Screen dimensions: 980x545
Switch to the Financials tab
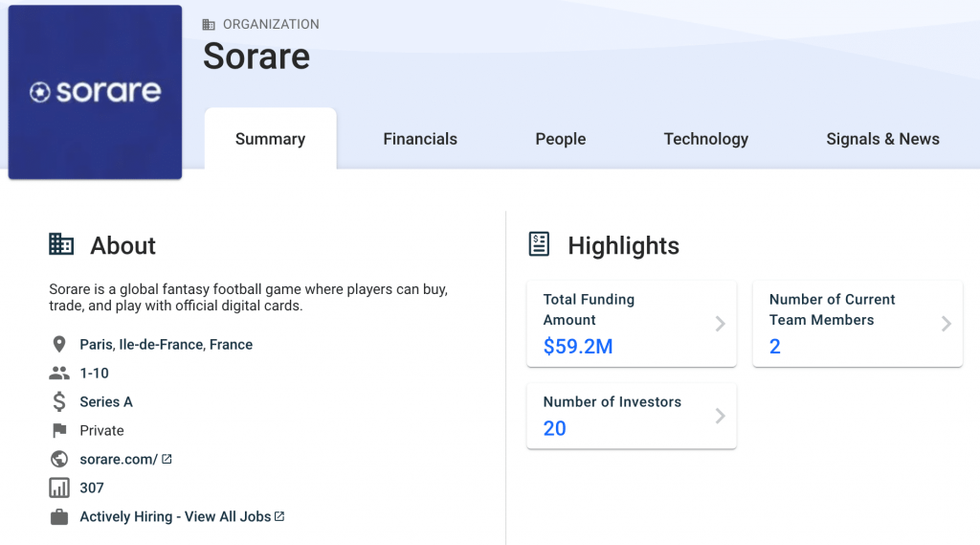click(420, 139)
